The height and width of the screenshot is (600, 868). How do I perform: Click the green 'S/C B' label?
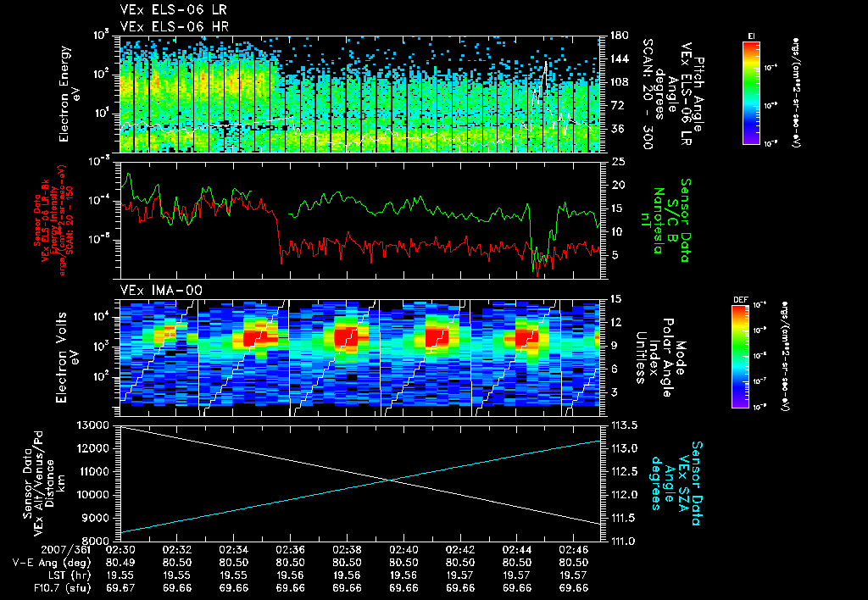click(x=672, y=220)
